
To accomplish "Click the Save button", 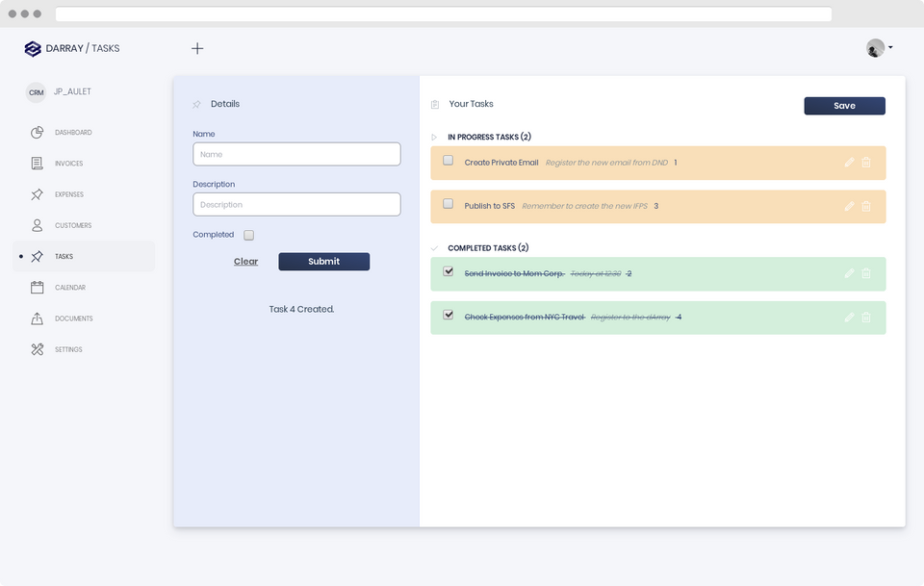I will pos(844,106).
